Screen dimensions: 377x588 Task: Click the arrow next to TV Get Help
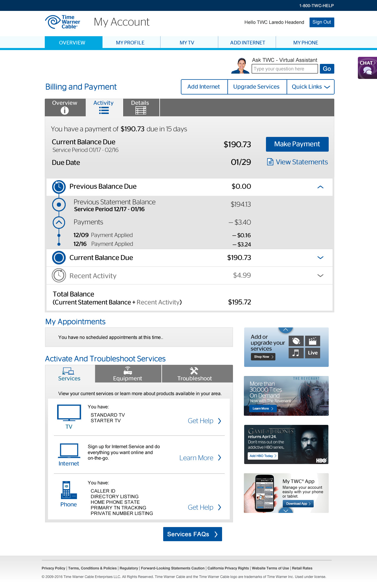(x=219, y=421)
